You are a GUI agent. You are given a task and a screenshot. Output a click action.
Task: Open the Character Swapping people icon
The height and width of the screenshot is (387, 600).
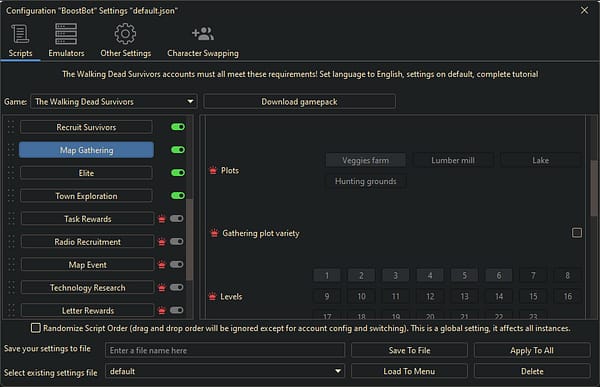pyautogui.click(x=203, y=34)
